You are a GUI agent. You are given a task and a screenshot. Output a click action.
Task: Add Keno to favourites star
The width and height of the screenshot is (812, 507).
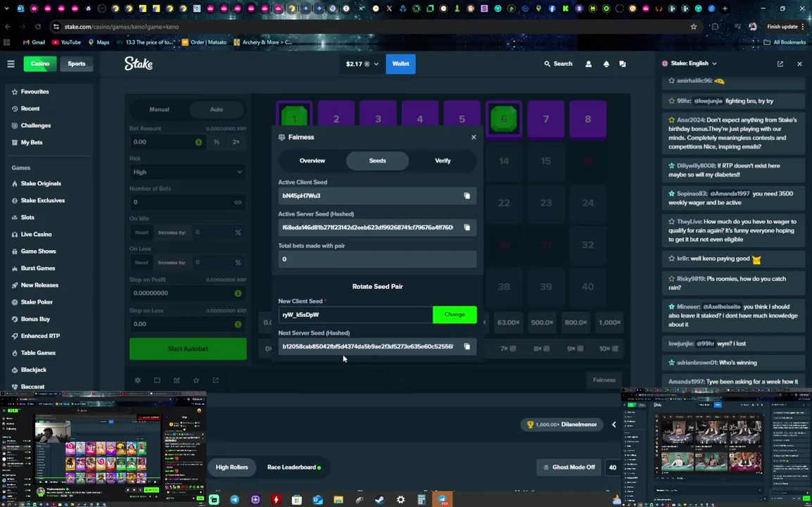(x=196, y=380)
